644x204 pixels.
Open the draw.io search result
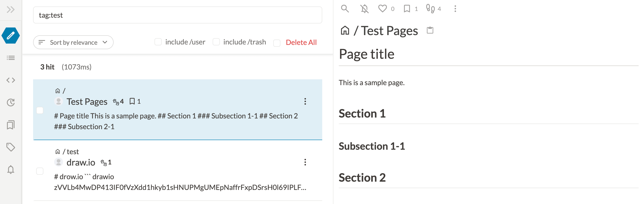click(81, 162)
